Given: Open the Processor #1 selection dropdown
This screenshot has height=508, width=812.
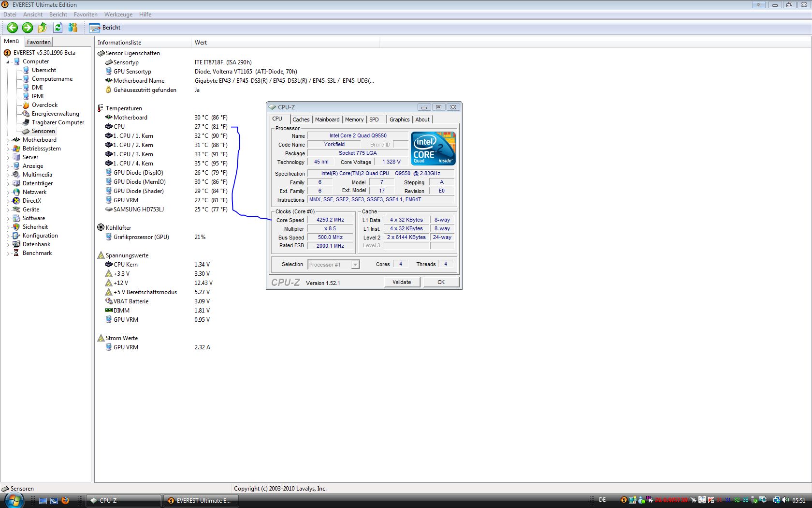Looking at the screenshot, I should click(333, 265).
